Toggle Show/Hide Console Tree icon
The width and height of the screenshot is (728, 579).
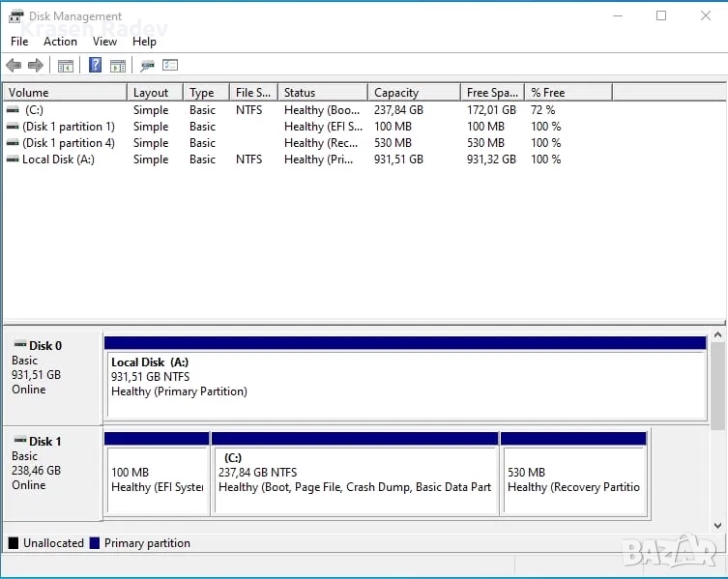pos(66,66)
